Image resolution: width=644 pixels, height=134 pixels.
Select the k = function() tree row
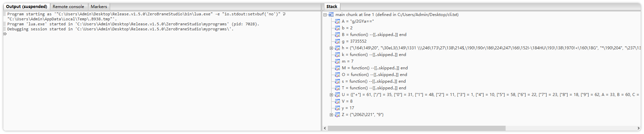374,55
